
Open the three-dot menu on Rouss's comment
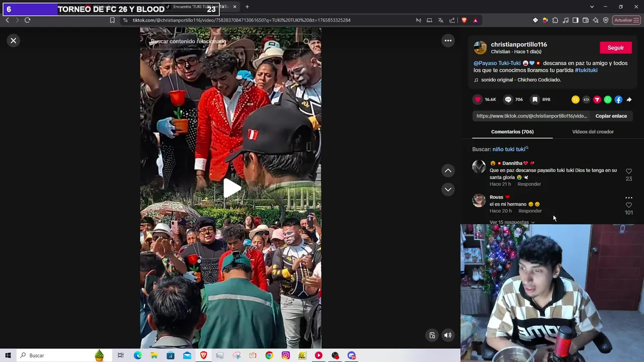pos(629,198)
